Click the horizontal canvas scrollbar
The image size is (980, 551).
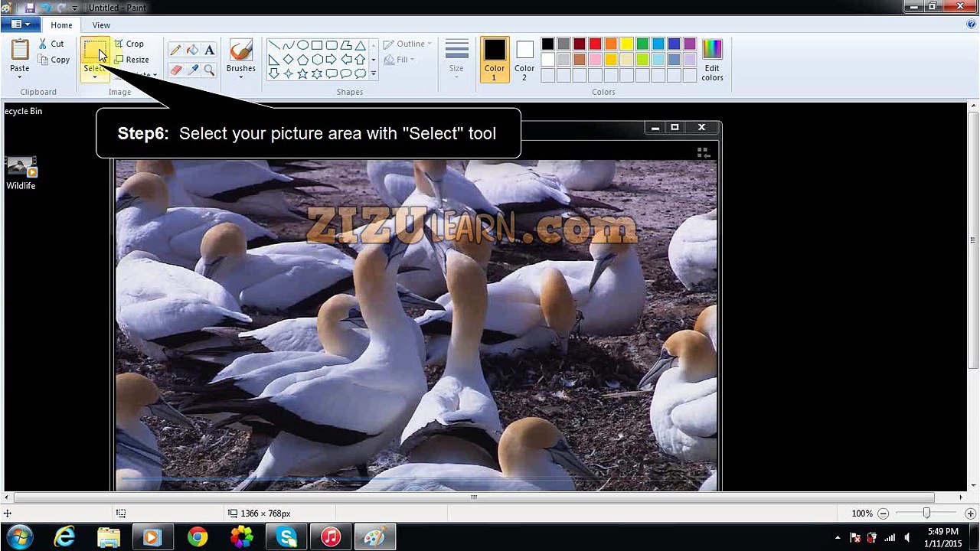(x=473, y=497)
